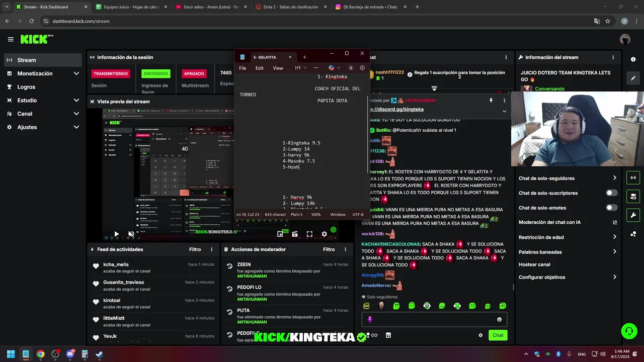Open the Kick user avatar menu
The image size is (644, 362).
625,39
